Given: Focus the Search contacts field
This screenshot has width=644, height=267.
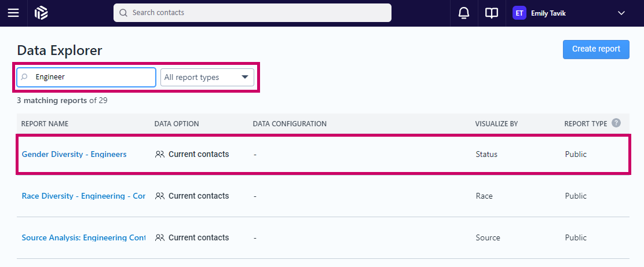Looking at the screenshot, I should [252, 13].
